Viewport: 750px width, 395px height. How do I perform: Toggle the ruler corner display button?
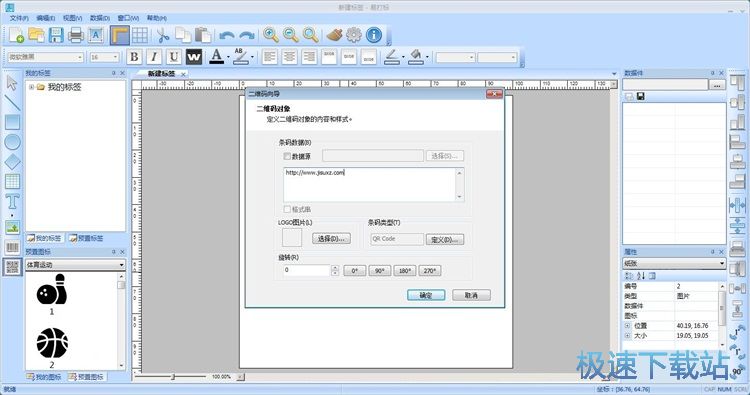(x=120, y=35)
